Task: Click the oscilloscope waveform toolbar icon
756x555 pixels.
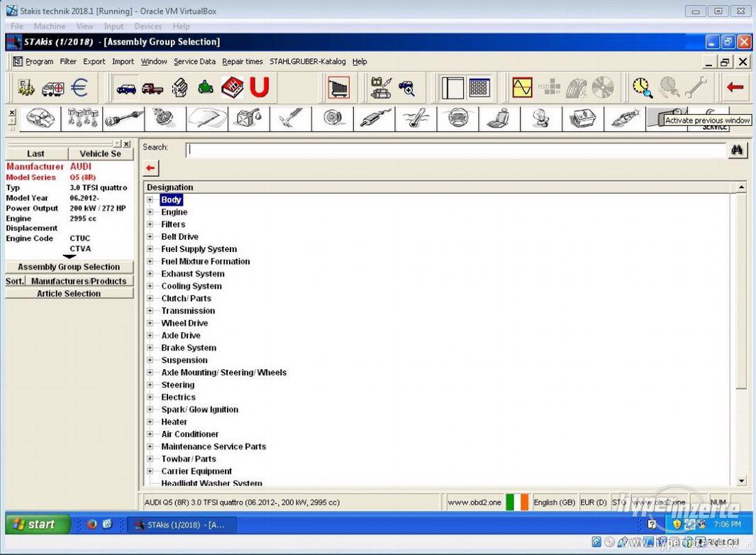Action: click(522, 88)
